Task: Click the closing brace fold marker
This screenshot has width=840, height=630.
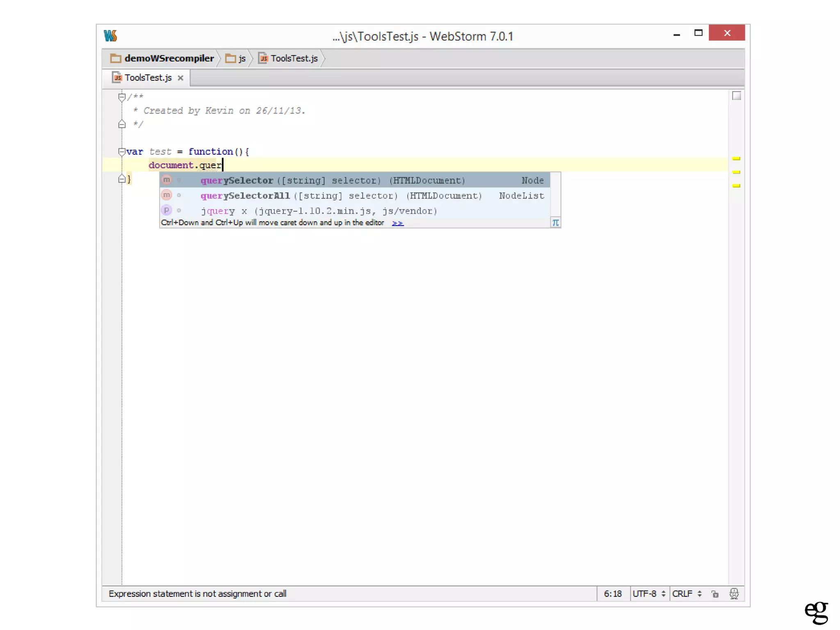Action: click(122, 179)
